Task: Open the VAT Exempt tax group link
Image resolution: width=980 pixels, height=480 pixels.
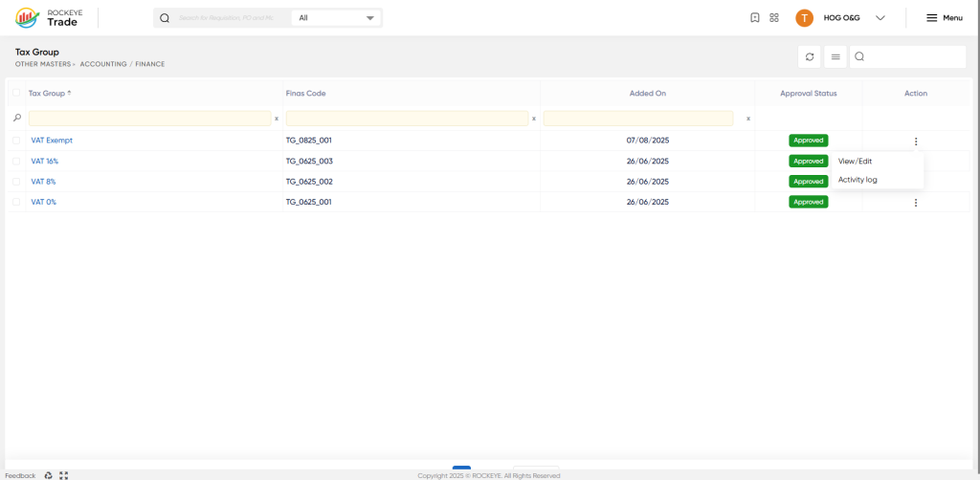Action: coord(52,141)
